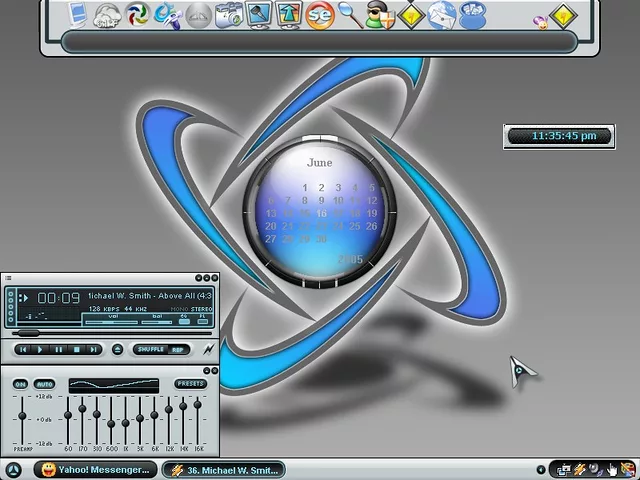Screen dimensions: 640x480
Task: Open the Winamp main menu at top-left
Action: pos(8,278)
